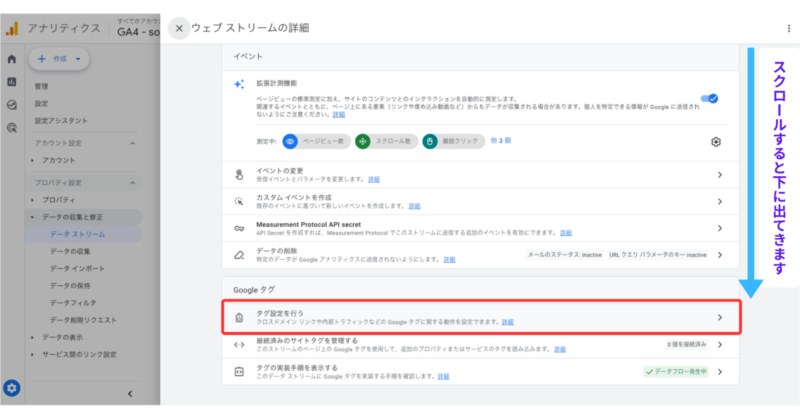Open the 作成 dropdown button
Viewport: 800px width, 420px height.
[59, 59]
